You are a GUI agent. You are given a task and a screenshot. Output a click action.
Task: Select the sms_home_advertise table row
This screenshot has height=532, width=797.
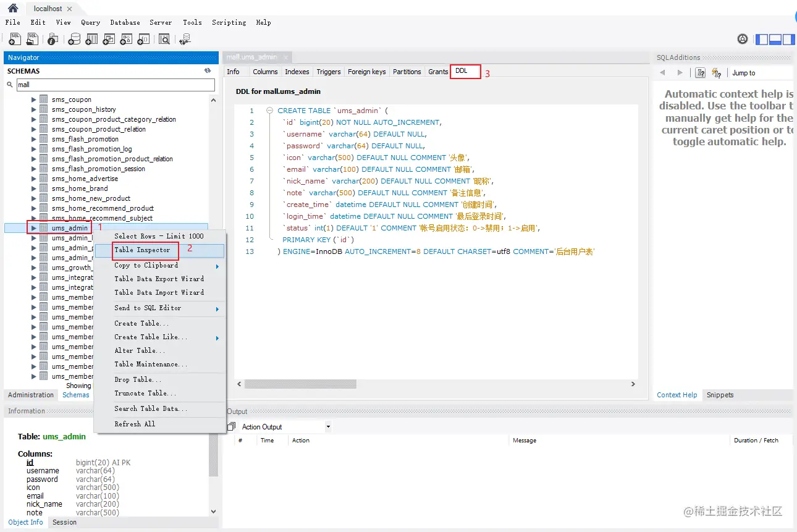pos(106,179)
